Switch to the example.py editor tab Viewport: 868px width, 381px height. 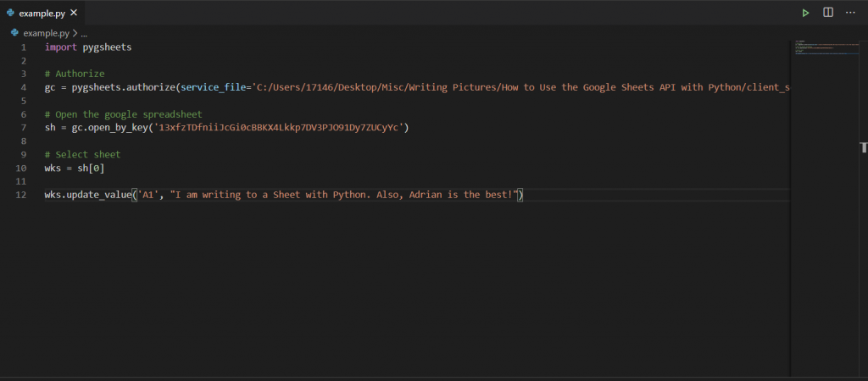tap(42, 13)
